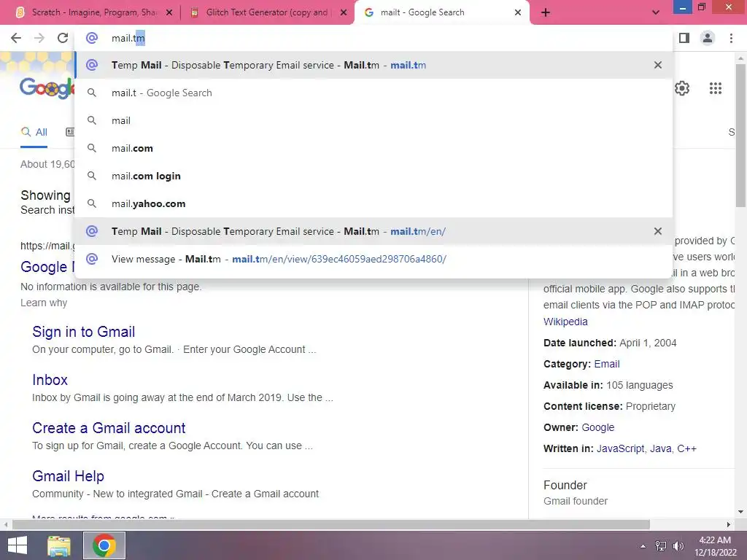Viewport: 747px width, 560px height.
Task: Open the 'Inbox' result link
Action: click(x=50, y=379)
